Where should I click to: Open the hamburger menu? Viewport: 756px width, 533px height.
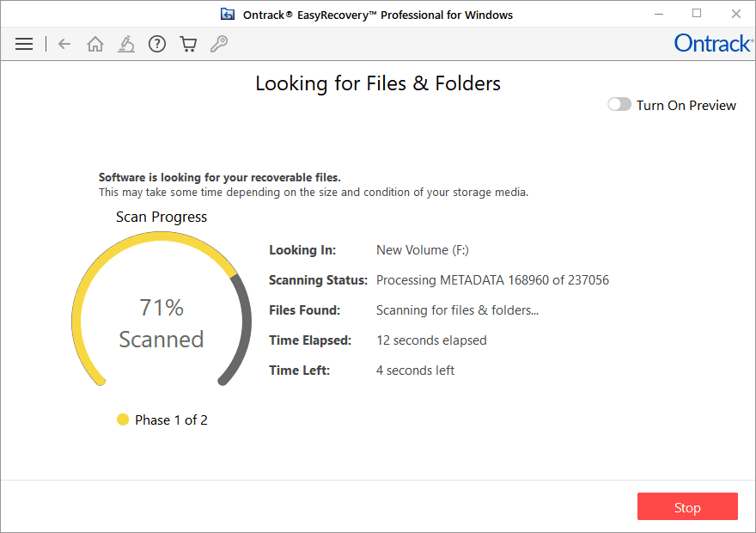tap(24, 44)
